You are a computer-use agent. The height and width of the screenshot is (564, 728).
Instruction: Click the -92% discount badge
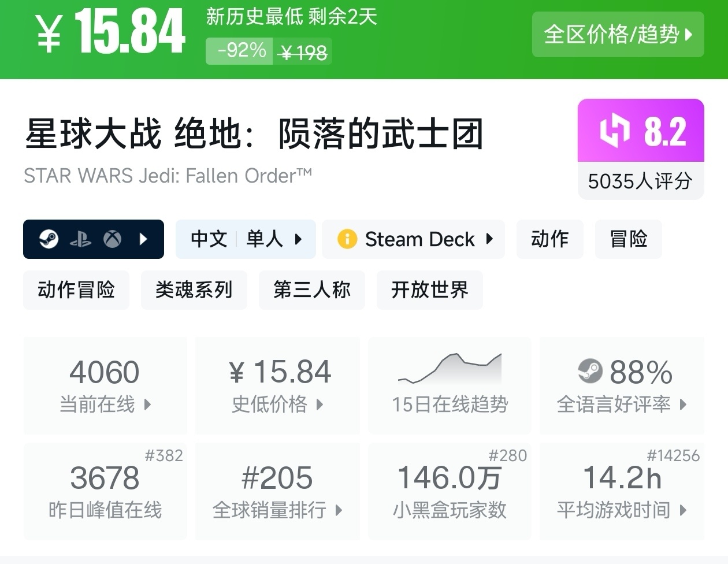click(239, 51)
